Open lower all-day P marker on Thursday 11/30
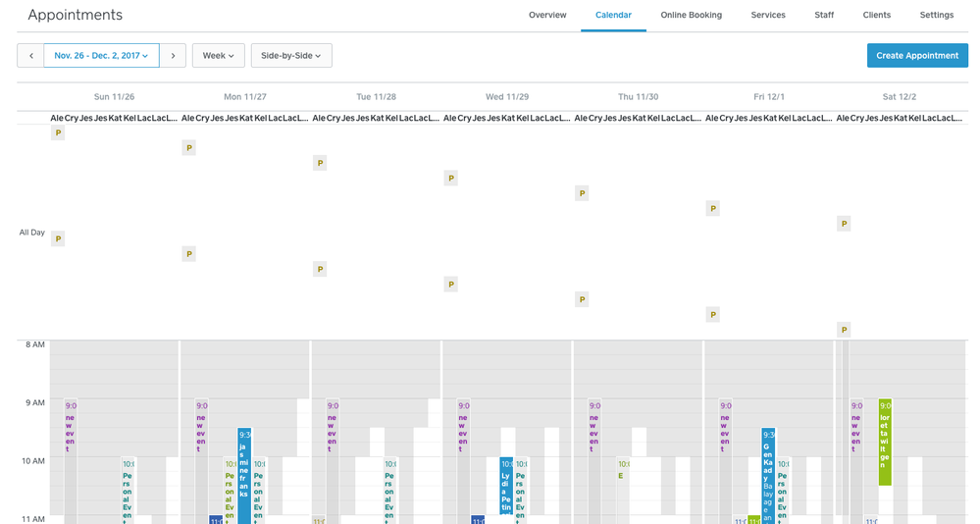Image resolution: width=980 pixels, height=524 pixels. click(582, 299)
